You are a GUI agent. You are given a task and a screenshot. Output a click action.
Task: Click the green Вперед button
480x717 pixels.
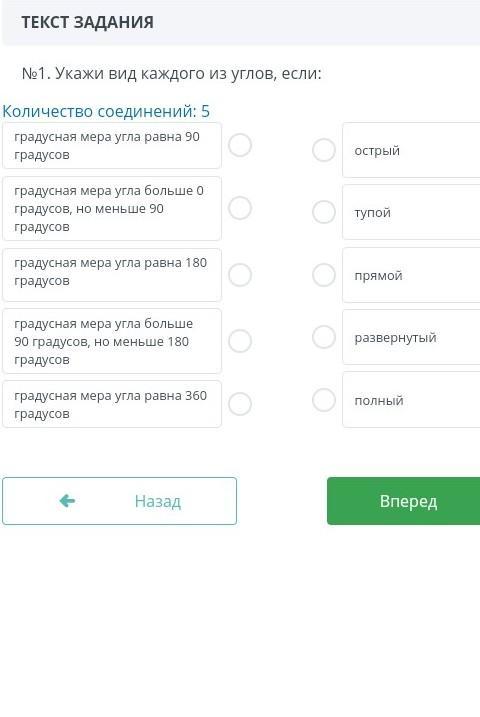coord(404,501)
